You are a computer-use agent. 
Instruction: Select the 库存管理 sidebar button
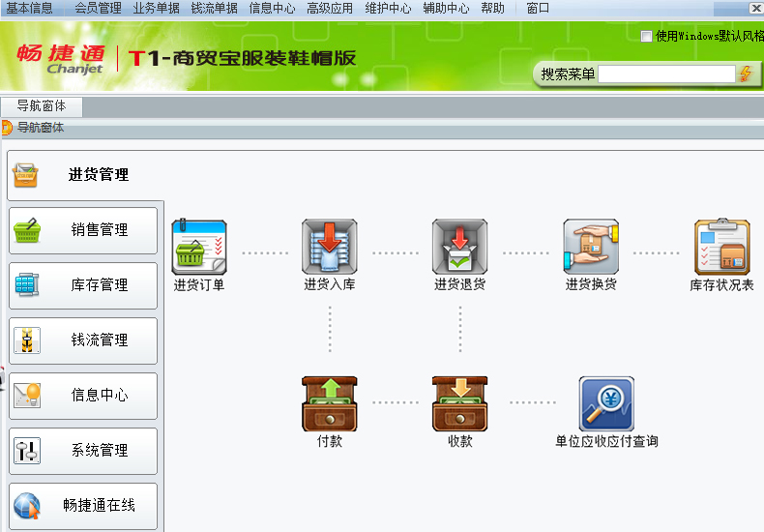coord(83,285)
